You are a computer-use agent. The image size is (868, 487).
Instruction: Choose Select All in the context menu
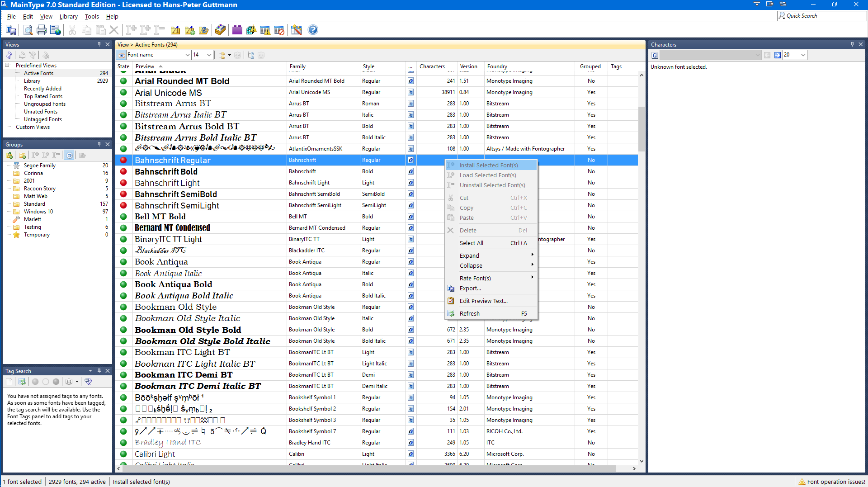point(491,243)
